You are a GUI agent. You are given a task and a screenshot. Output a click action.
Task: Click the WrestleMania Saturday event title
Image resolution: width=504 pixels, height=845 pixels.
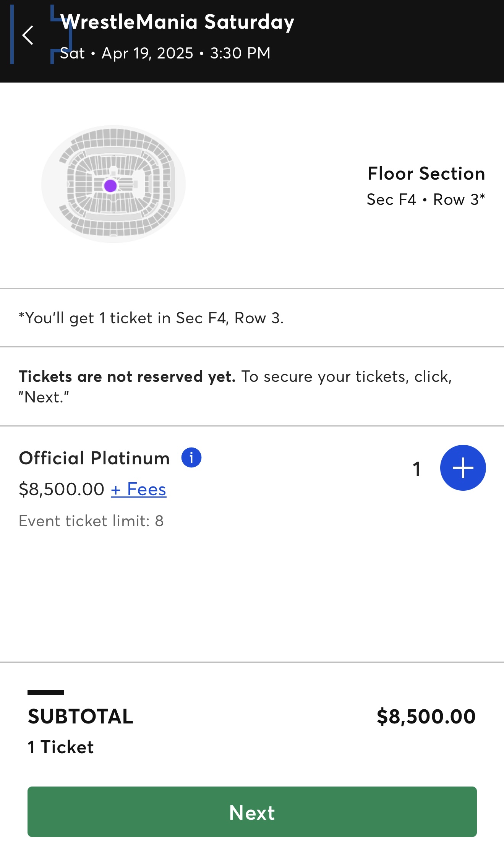tap(177, 22)
